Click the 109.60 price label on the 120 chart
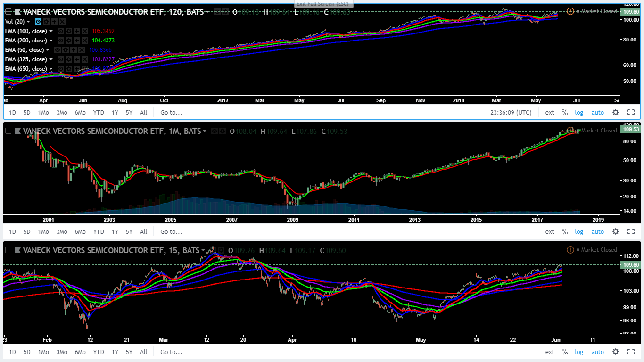This screenshot has height=362, width=644. tap(631, 11)
